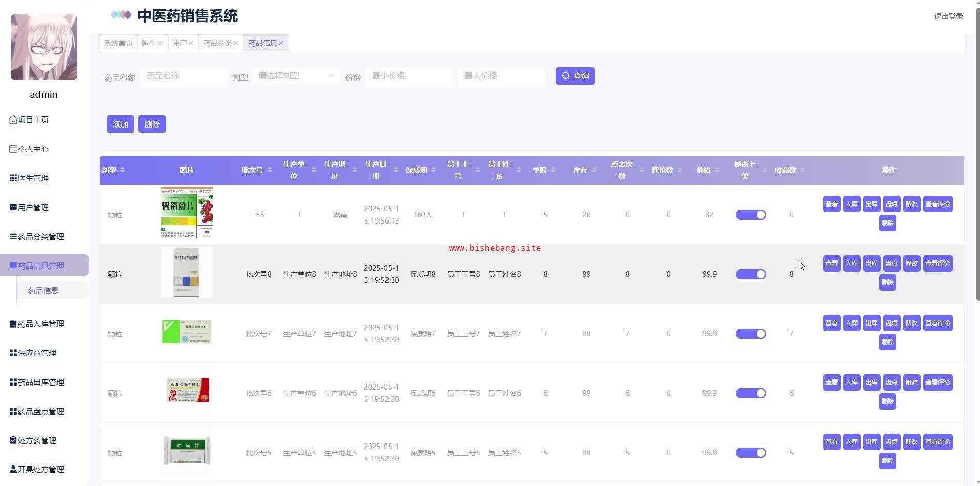Click the list icon beside 药品分类管理
The width and height of the screenshot is (980, 486).
coord(13,237)
